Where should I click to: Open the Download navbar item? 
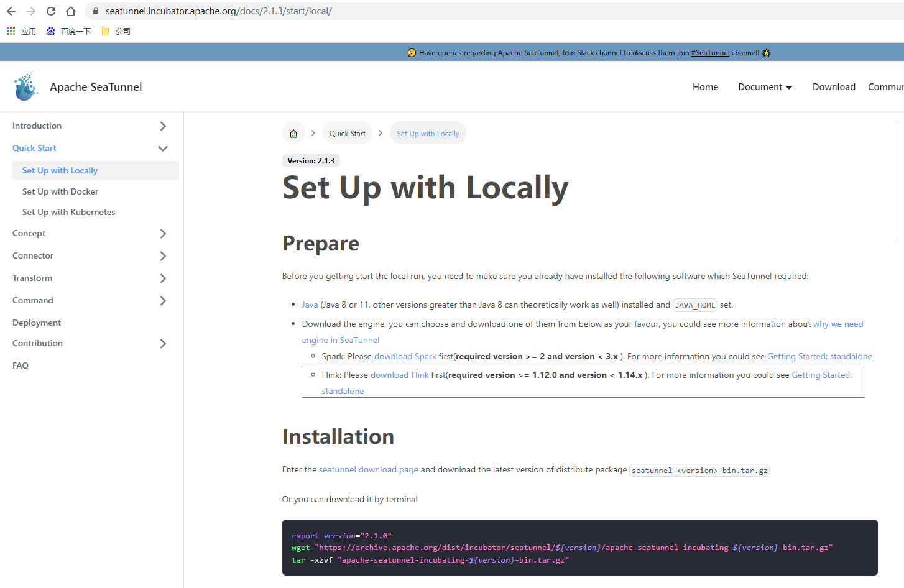click(x=834, y=87)
